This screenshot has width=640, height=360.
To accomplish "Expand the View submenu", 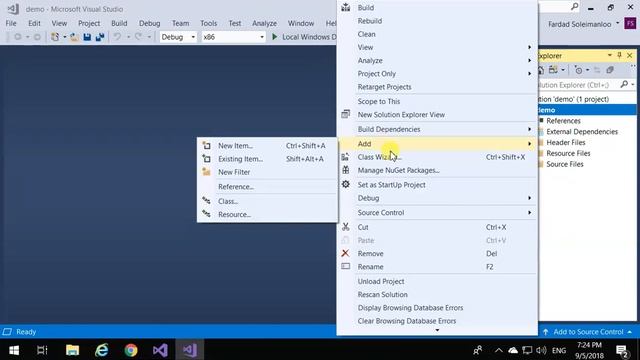I will [437, 47].
